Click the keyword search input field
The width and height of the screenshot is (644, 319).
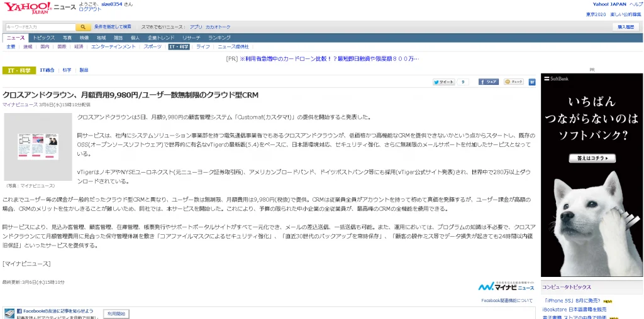40,27
